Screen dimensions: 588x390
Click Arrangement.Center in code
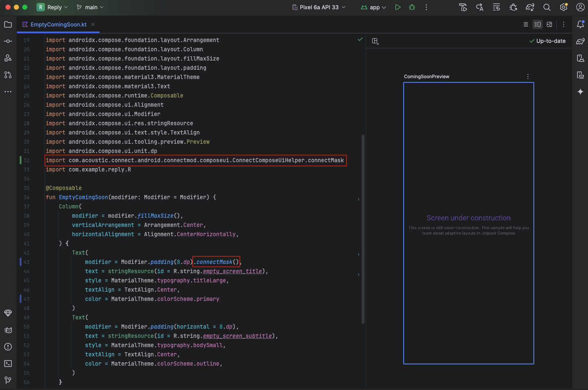click(173, 225)
